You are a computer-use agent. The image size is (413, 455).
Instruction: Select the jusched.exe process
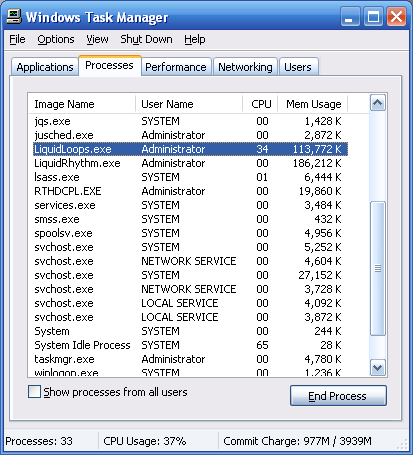(191, 135)
